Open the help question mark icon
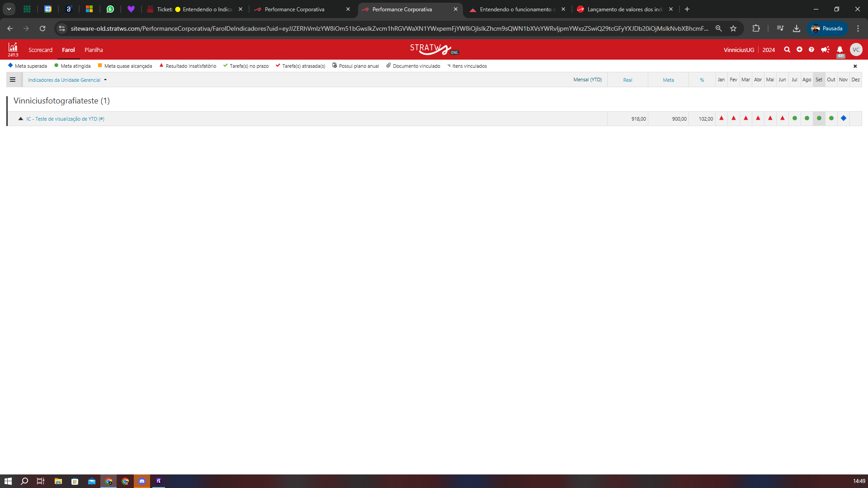Viewport: 868px width, 488px height. pyautogui.click(x=811, y=50)
